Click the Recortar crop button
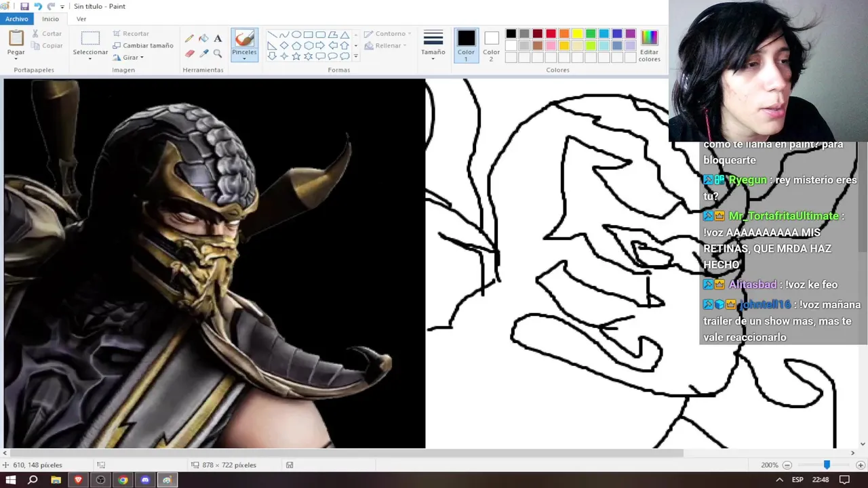This screenshot has width=868, height=488. [x=131, y=33]
